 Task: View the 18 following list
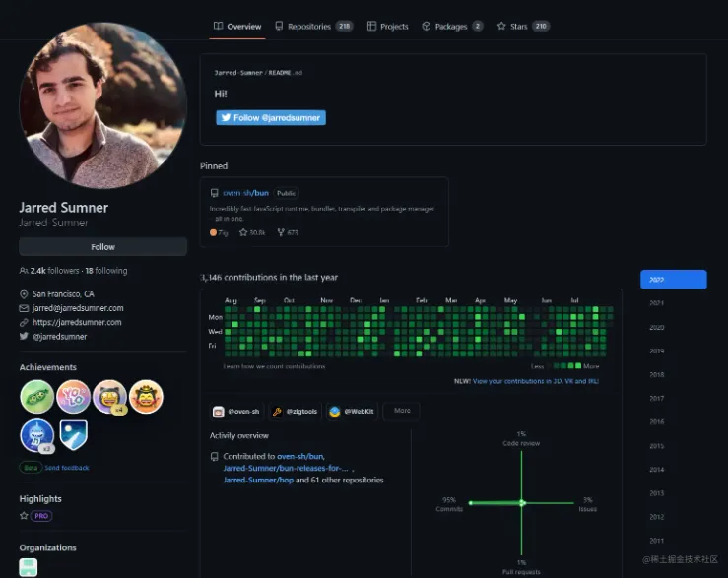click(x=106, y=271)
